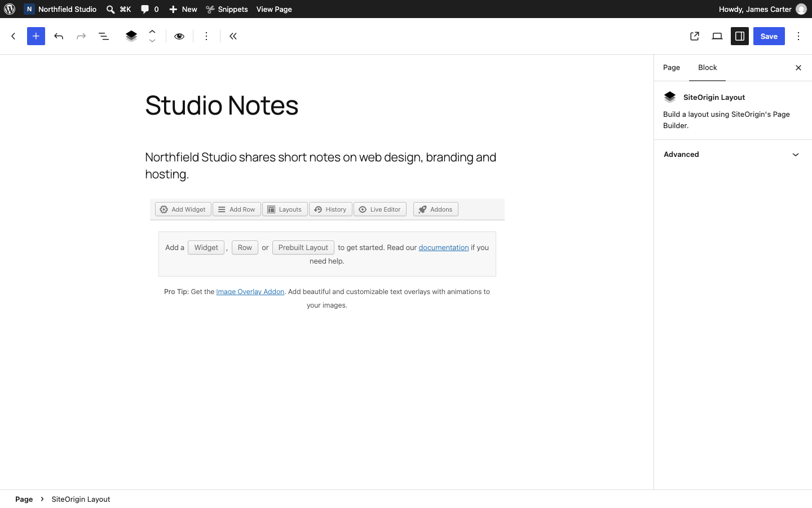Switch to the Page tab
The width and height of the screenshot is (812, 508).
pyautogui.click(x=672, y=68)
